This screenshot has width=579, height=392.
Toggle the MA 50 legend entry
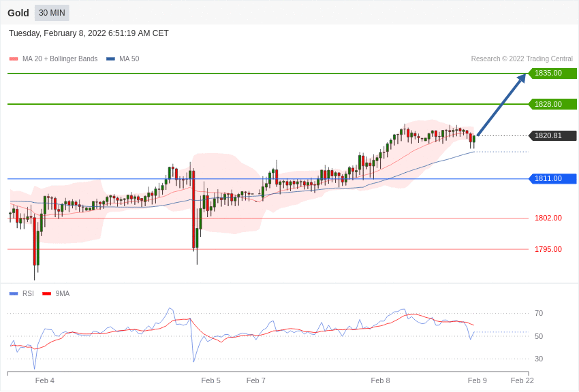click(x=123, y=59)
